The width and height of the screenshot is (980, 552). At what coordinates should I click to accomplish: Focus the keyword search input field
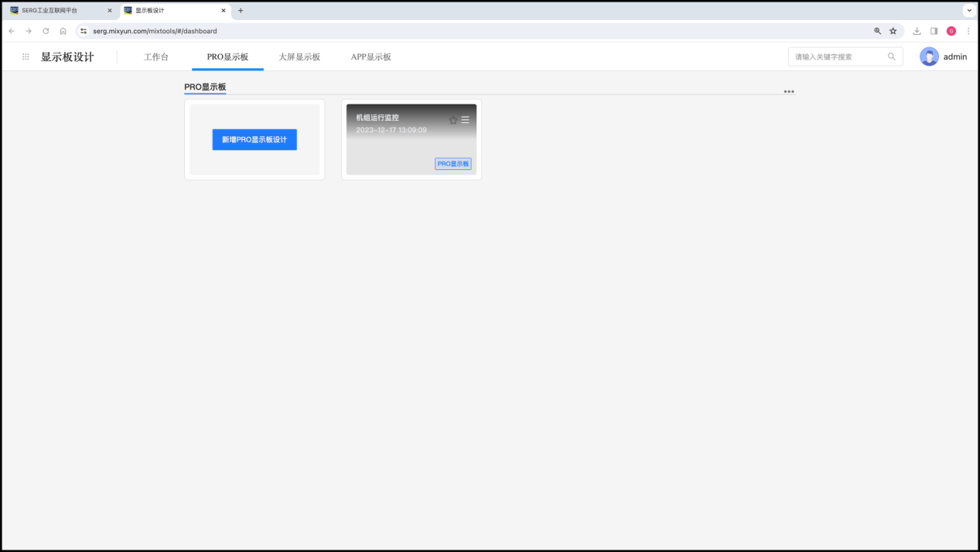(x=838, y=56)
